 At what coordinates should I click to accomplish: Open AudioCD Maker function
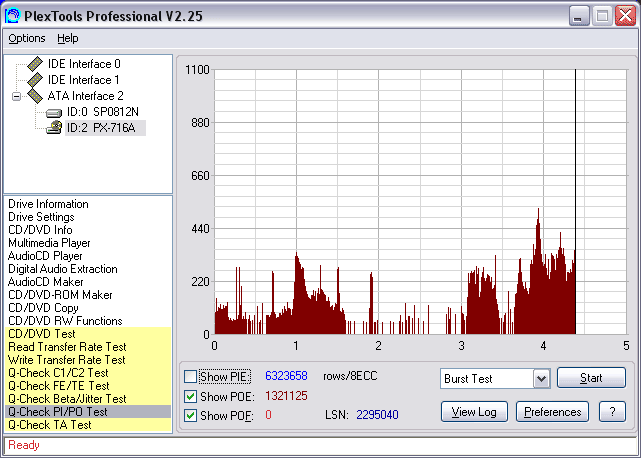[x=45, y=282]
